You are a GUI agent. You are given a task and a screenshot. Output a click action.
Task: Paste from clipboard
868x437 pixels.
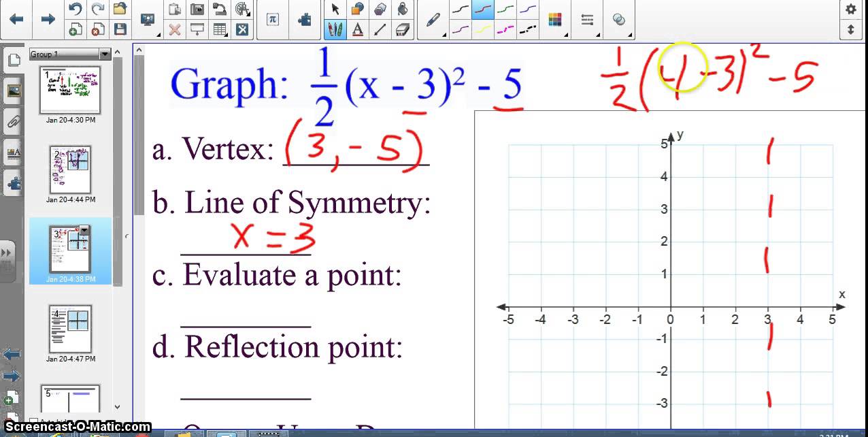pos(175,9)
